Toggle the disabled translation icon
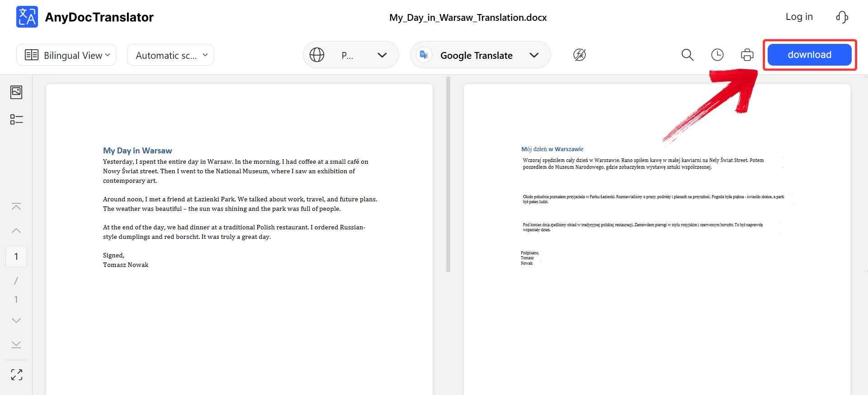The height and width of the screenshot is (395, 868). (580, 55)
